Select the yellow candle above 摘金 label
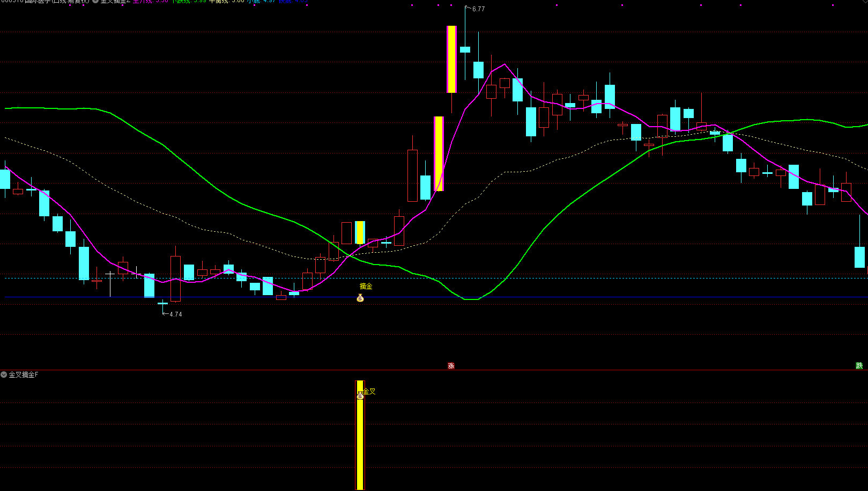The width and height of the screenshot is (868, 491). (360, 232)
